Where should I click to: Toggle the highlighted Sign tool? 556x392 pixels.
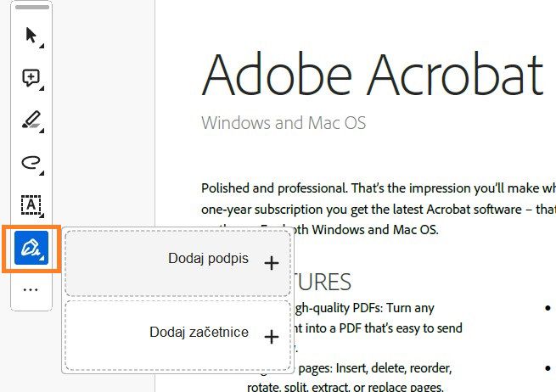(31, 248)
